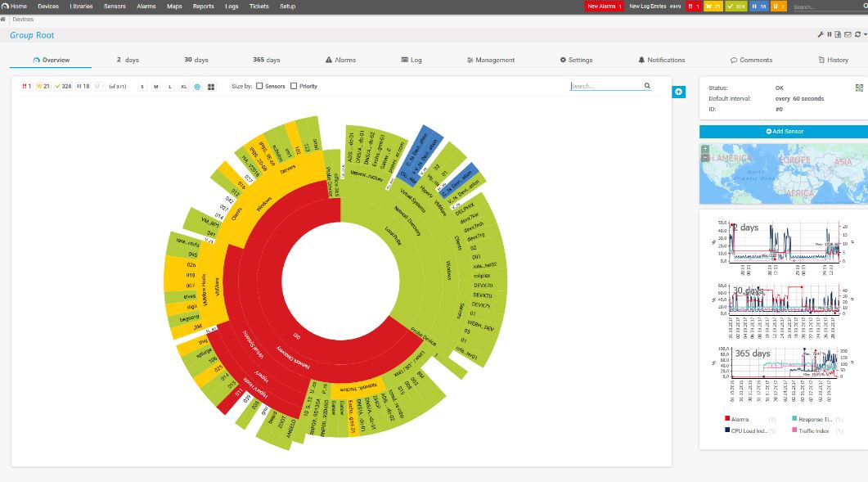868x482 pixels.
Task: Switch to the 2 days tab
Action: [x=128, y=60]
